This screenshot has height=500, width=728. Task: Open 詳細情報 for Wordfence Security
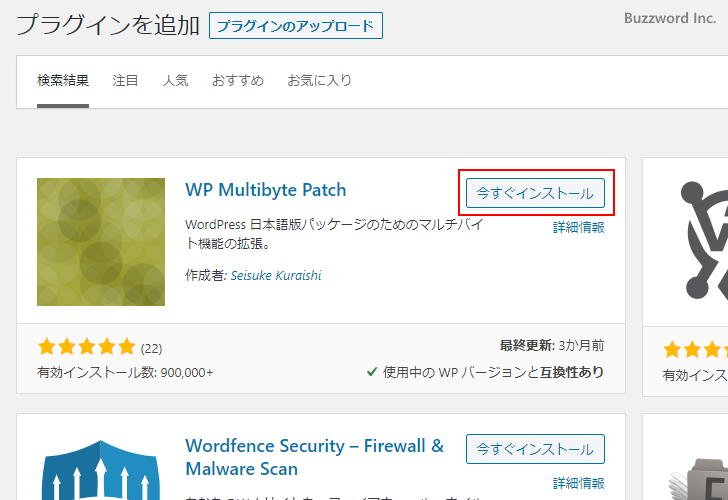pos(578,483)
